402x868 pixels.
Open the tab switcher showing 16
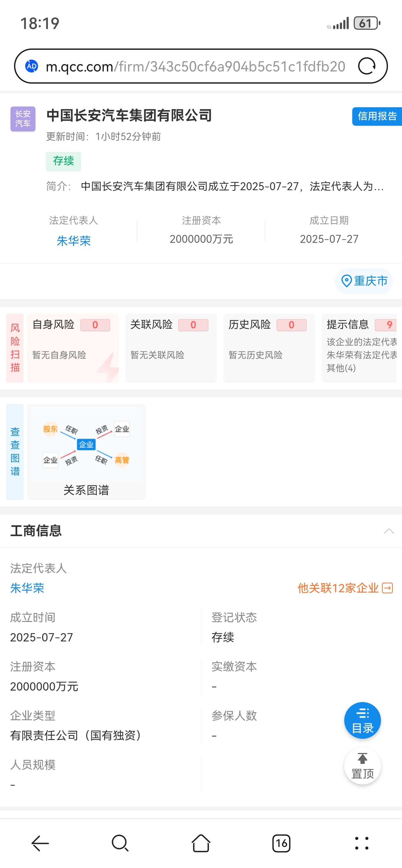[281, 843]
